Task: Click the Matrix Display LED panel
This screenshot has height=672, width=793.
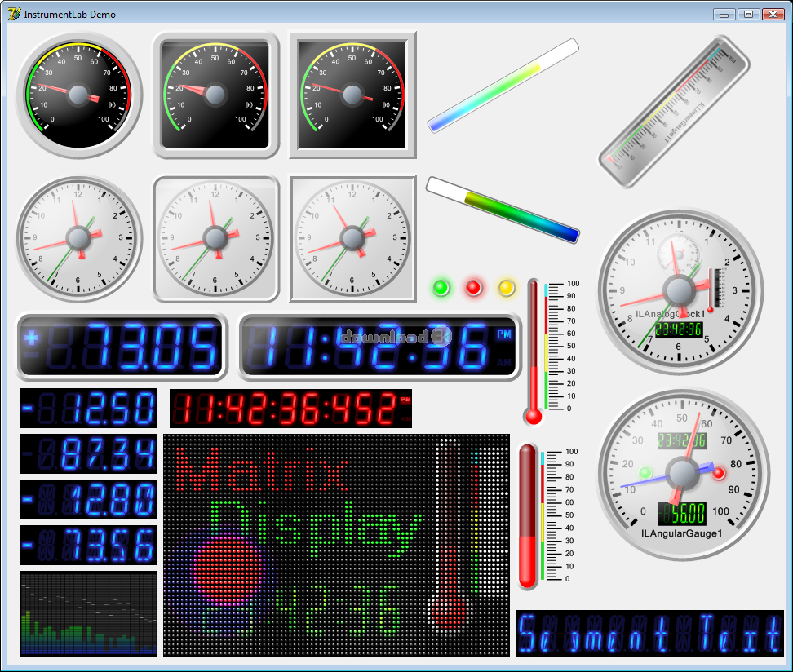Action: click(x=336, y=545)
